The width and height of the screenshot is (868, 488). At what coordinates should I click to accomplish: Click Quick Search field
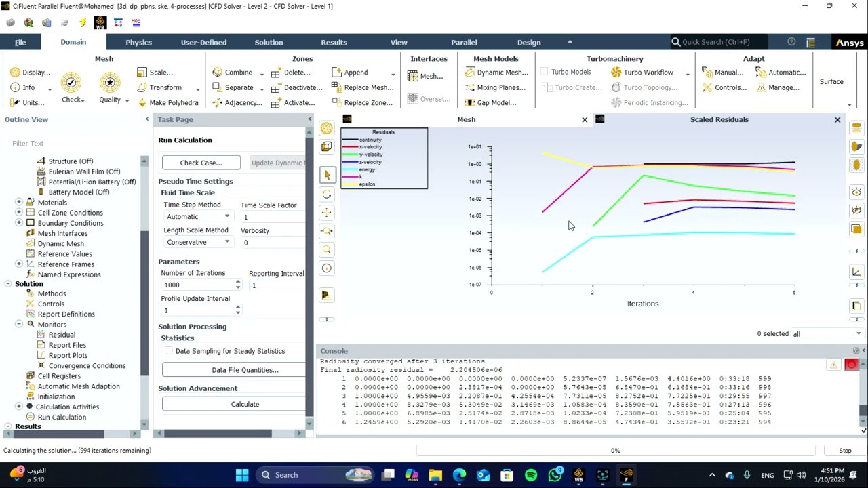pyautogui.click(x=719, y=42)
